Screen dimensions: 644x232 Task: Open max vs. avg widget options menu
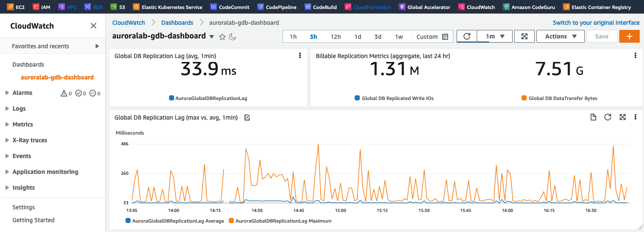[x=635, y=117]
